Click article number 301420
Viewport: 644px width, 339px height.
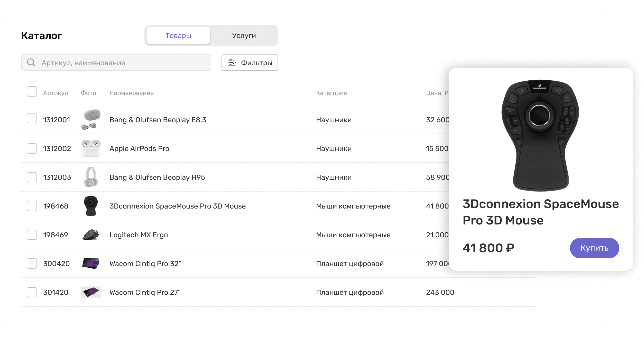tap(56, 292)
